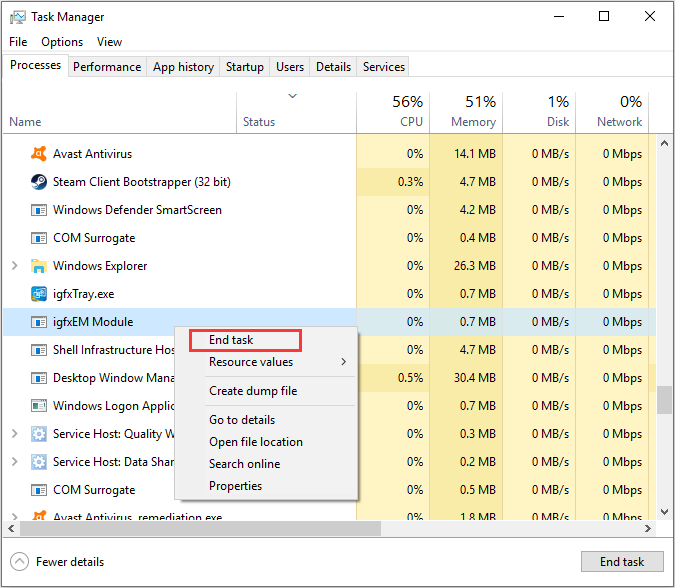Click the Task Manager title bar icon

(x=18, y=17)
